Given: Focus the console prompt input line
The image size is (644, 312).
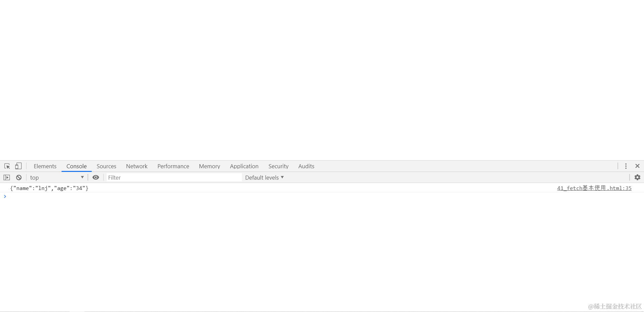Looking at the screenshot, I should 322,197.
